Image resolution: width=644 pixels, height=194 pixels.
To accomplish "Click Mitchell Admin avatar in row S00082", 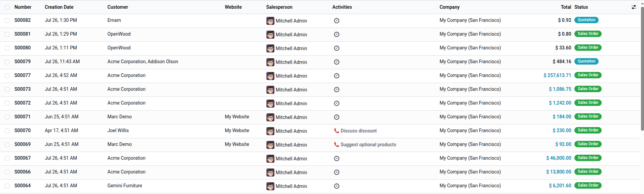I will coord(270,21).
